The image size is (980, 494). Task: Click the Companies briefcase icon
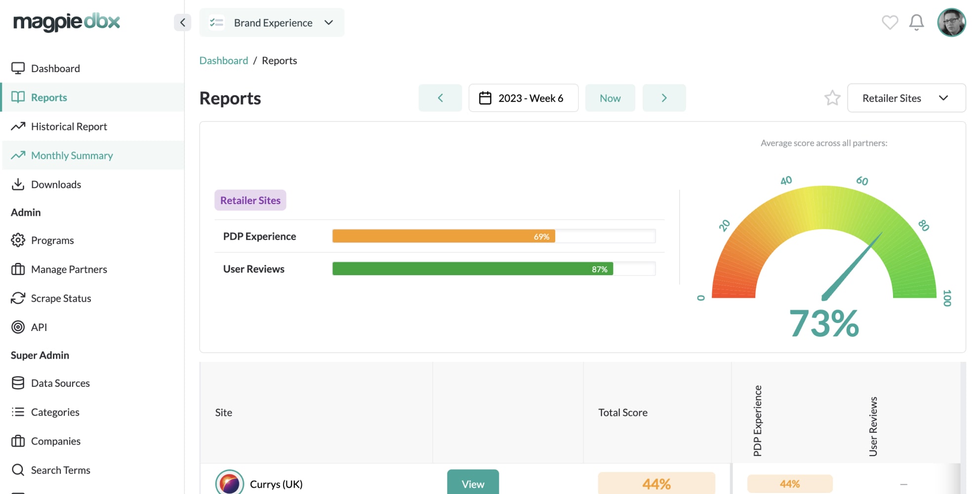(x=18, y=441)
